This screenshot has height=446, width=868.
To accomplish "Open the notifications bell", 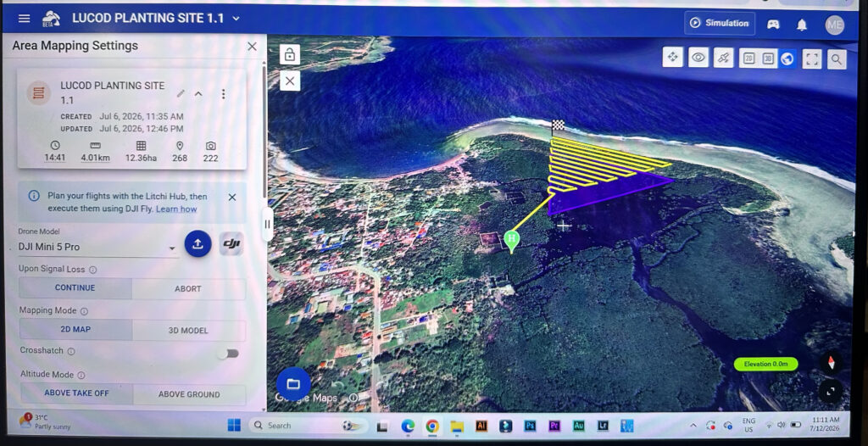I will click(802, 25).
